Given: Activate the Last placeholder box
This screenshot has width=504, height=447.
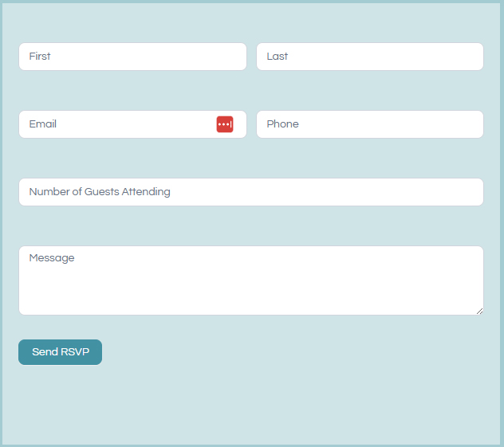Looking at the screenshot, I should coord(369,57).
